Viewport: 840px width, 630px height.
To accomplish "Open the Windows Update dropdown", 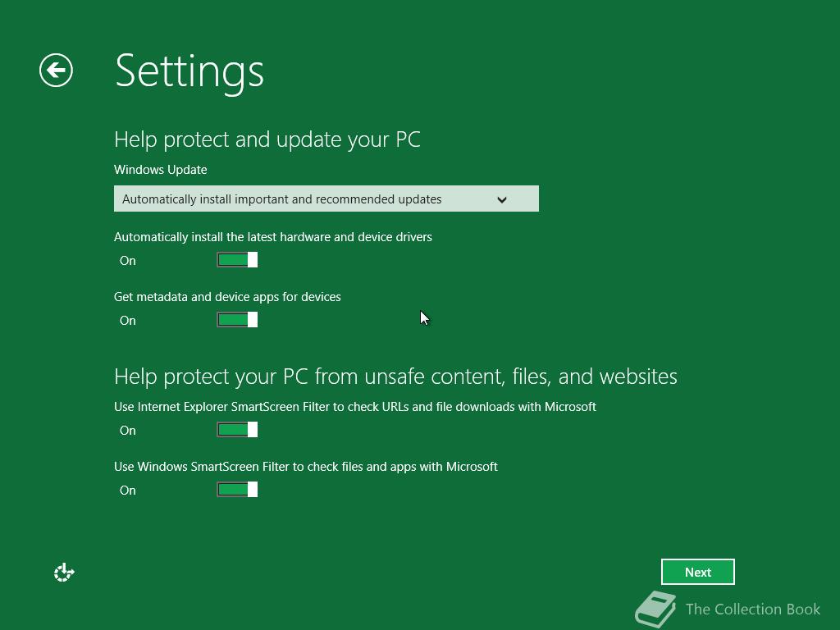I will pos(326,199).
